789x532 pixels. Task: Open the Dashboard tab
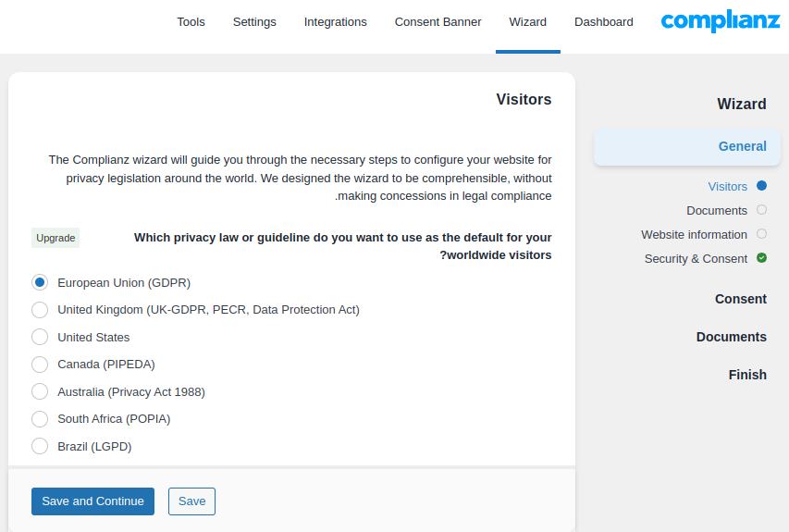coord(603,22)
